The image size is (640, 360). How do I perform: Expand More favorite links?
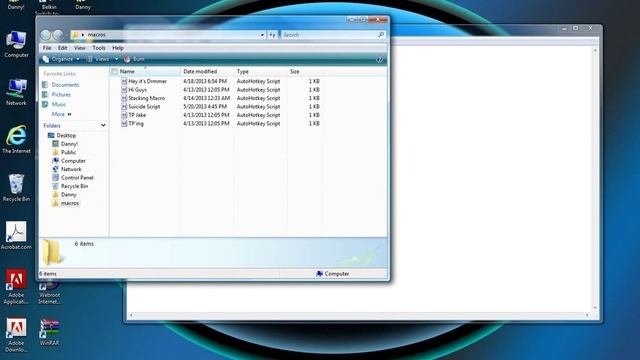click(62, 114)
